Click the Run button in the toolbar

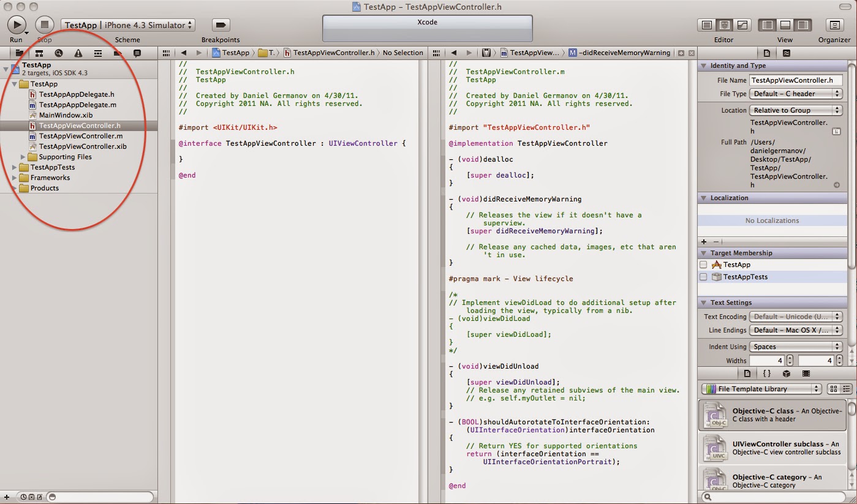16,25
